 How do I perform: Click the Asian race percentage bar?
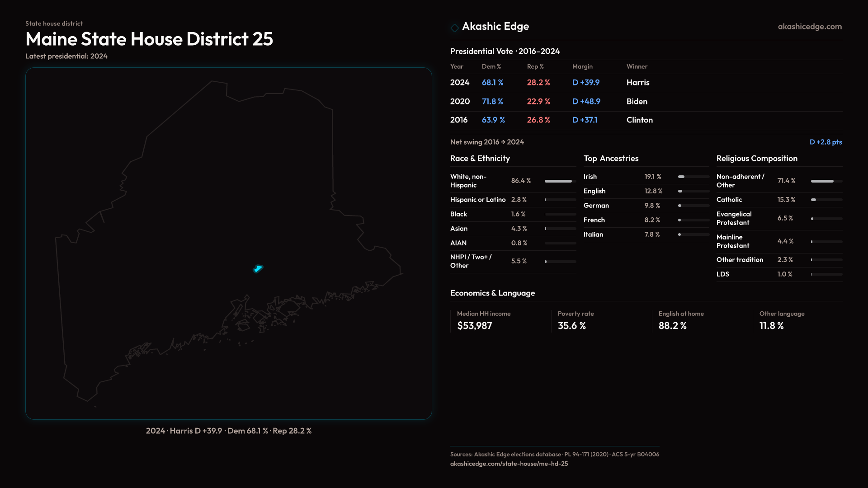click(x=560, y=229)
